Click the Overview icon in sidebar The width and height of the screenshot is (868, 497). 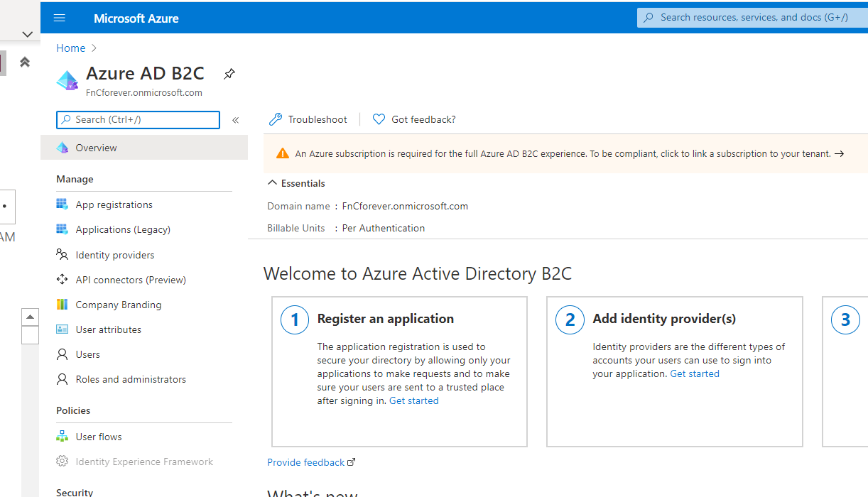coord(63,148)
